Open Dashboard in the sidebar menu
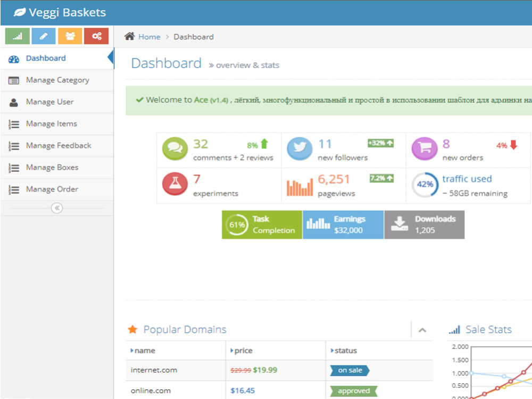532x399 pixels. pyautogui.click(x=57, y=59)
